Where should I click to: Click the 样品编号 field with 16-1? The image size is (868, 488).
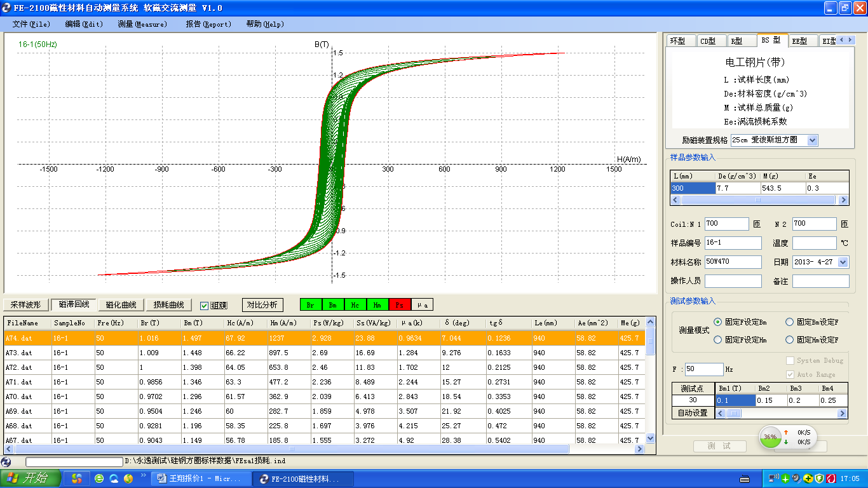(733, 243)
